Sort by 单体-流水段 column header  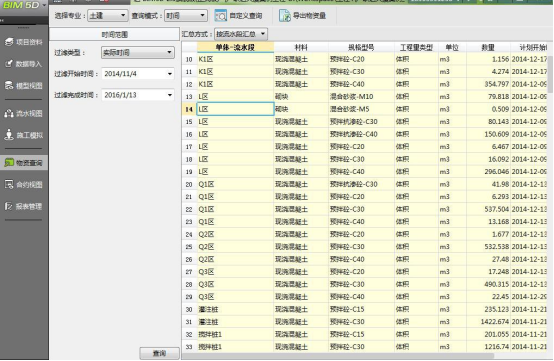[x=235, y=47]
